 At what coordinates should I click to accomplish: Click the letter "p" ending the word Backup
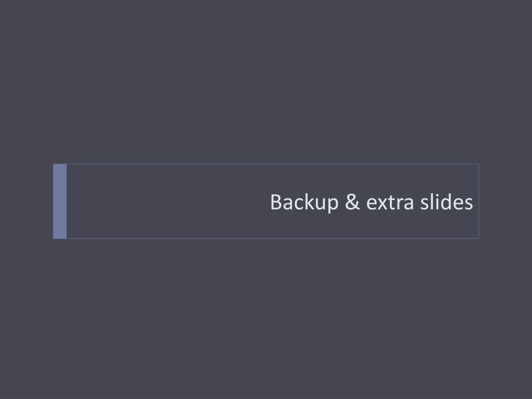click(x=333, y=206)
